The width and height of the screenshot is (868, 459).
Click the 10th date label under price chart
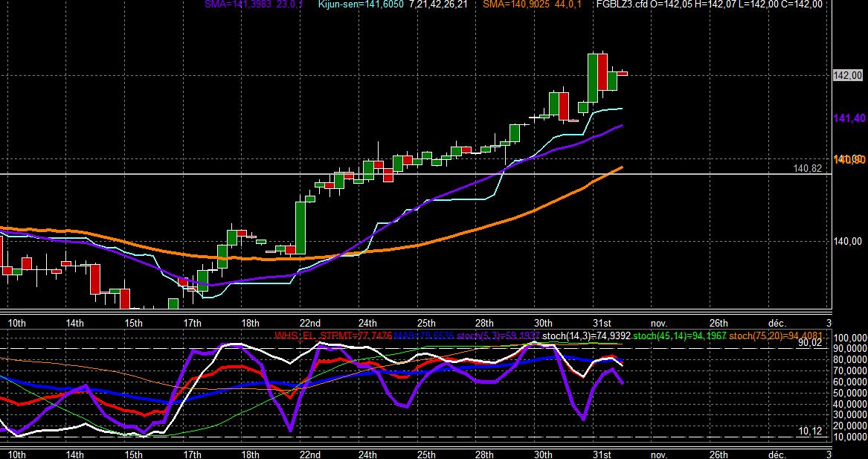coord(16,324)
